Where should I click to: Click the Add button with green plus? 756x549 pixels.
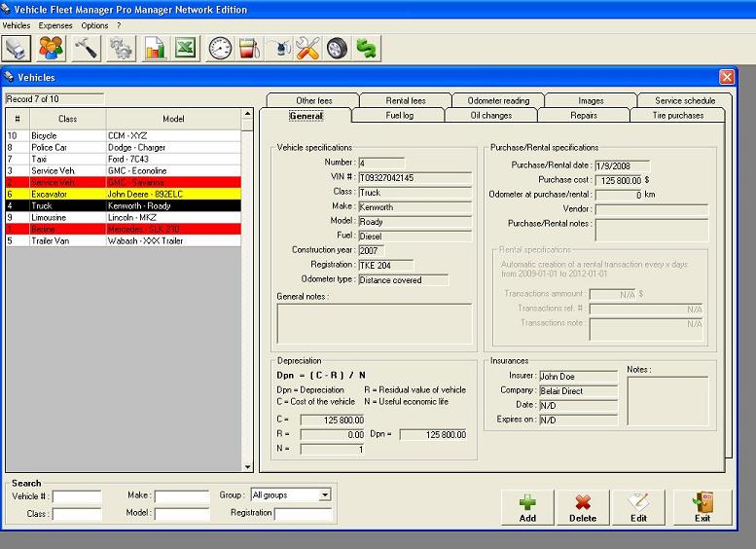(x=527, y=507)
